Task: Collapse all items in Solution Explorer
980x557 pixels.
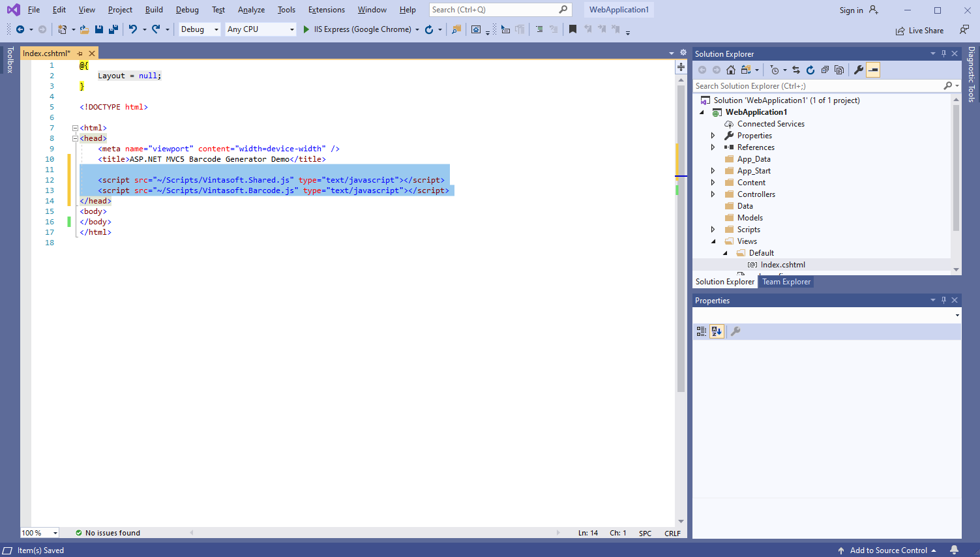Action: (825, 70)
